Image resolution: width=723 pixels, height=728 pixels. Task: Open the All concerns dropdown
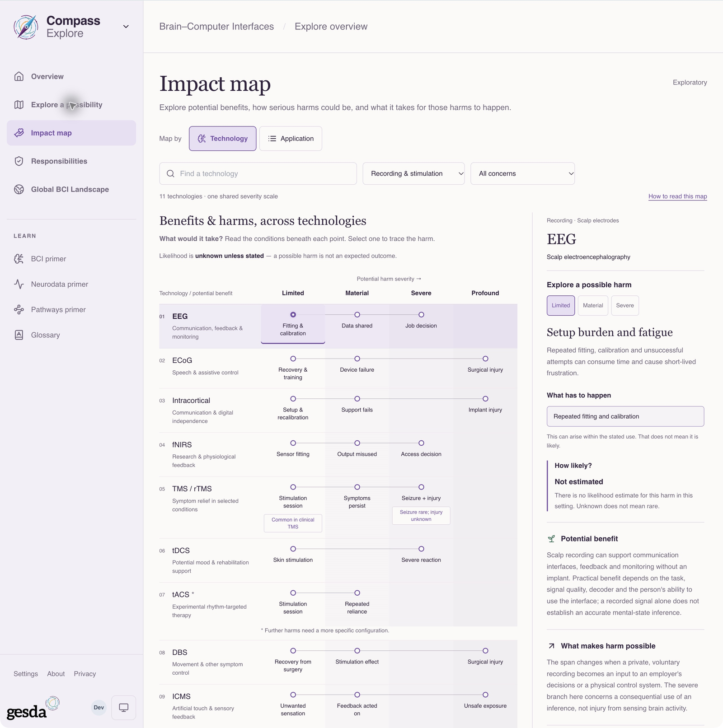pyautogui.click(x=522, y=173)
